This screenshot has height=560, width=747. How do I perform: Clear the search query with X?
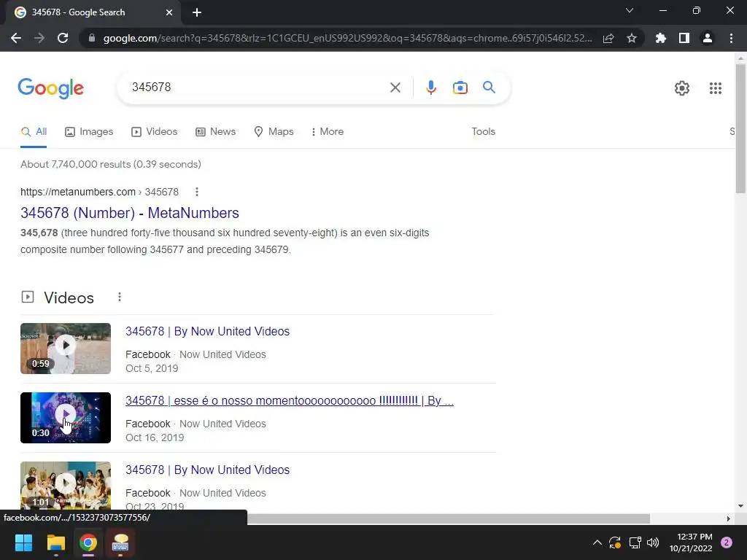[395, 87]
